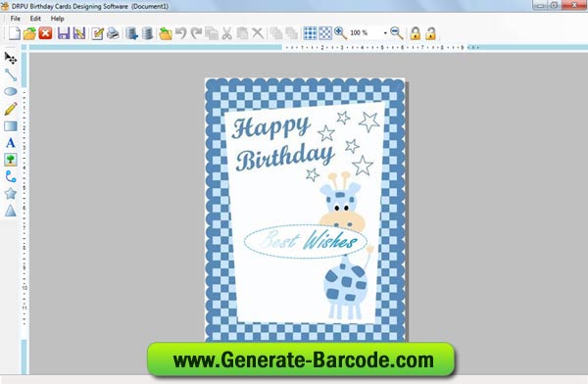Screen dimensions: 588x384
Task: Select the Triangle shape tool
Action: tap(11, 211)
